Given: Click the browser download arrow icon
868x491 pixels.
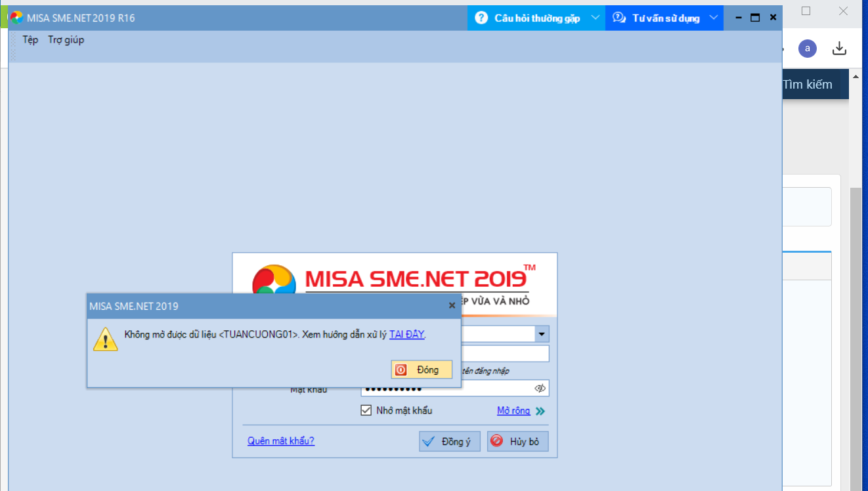Looking at the screenshot, I should (x=839, y=49).
